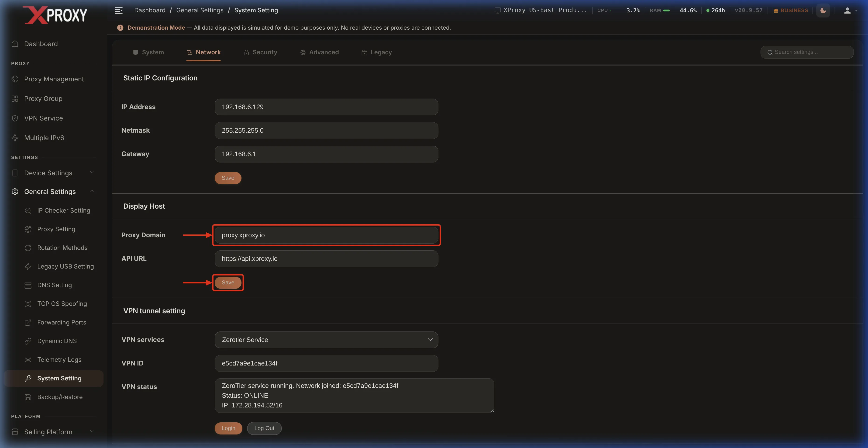Image resolution: width=868 pixels, height=448 pixels.
Task: Click the Multiple IPv6 icon
Action: (x=15, y=138)
